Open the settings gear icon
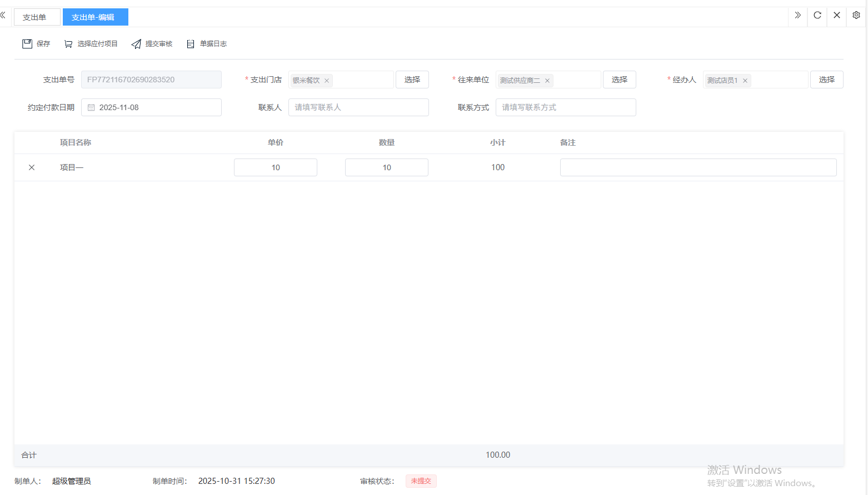868x495 pixels. click(856, 16)
